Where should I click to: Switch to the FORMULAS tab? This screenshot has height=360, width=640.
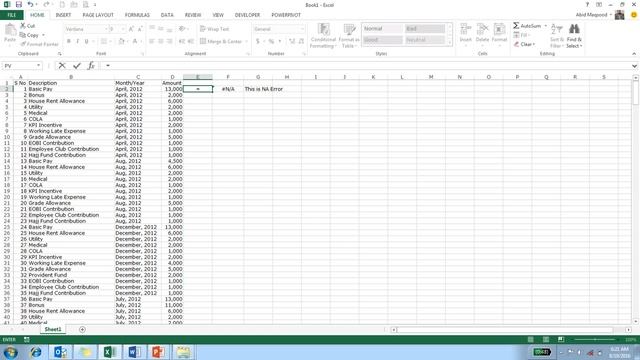(137, 15)
